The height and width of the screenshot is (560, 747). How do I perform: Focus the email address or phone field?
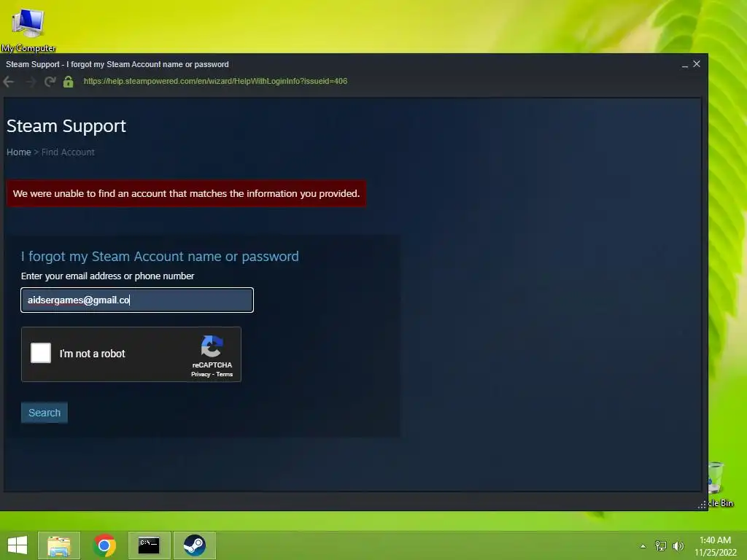coord(137,300)
